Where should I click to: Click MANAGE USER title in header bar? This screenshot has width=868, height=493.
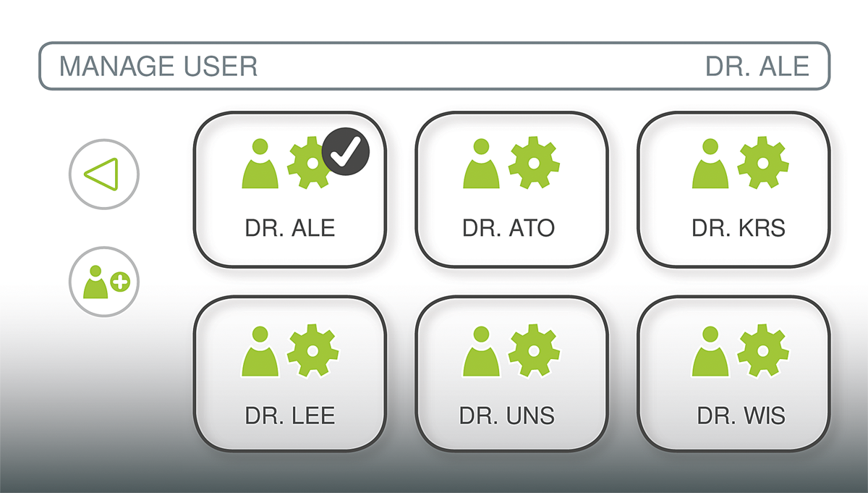[x=158, y=67]
